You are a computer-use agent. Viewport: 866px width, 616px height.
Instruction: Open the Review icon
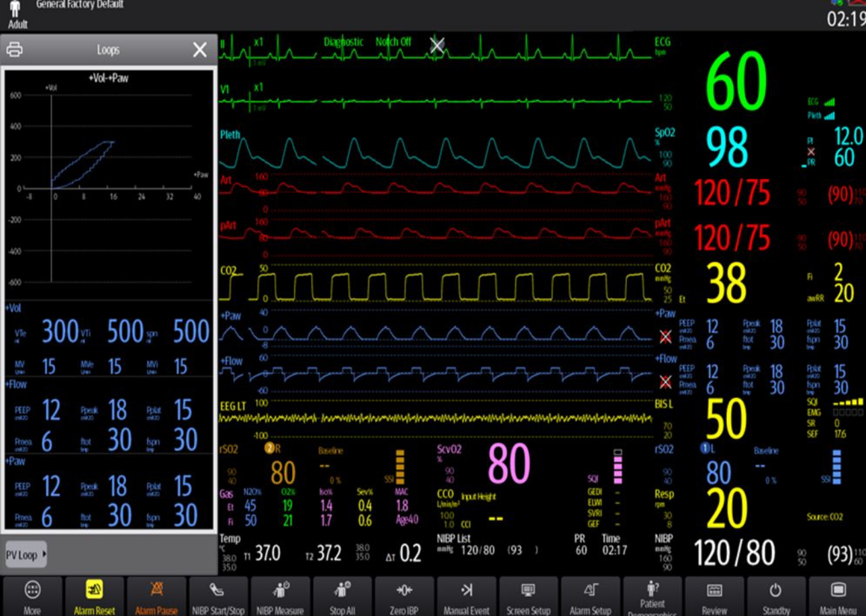pyautogui.click(x=714, y=595)
